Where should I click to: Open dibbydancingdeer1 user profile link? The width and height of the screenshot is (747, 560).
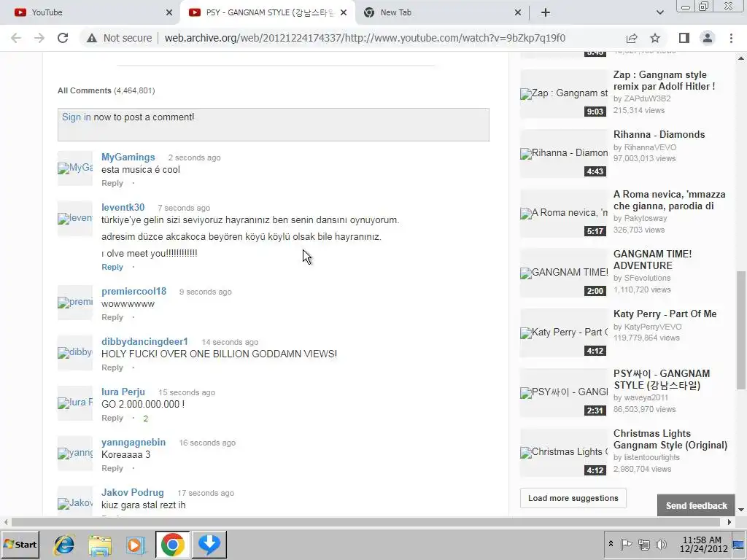click(145, 342)
